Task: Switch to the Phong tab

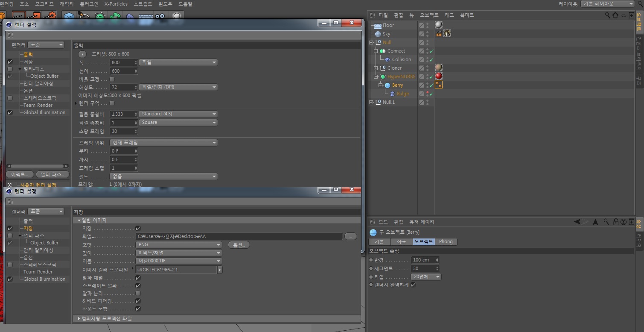Action: (446, 241)
